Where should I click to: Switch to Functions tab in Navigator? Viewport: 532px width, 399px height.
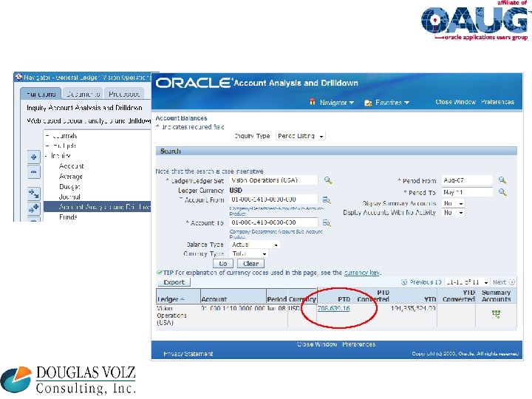tap(41, 94)
